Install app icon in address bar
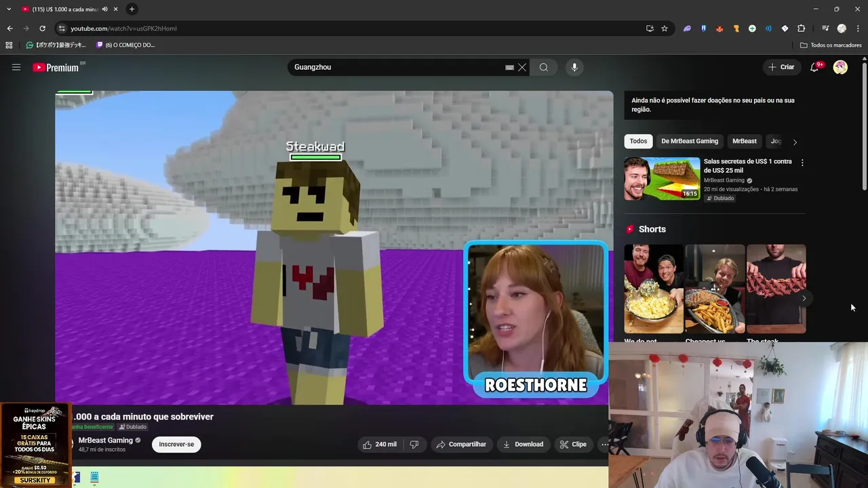868x488 pixels. (650, 28)
